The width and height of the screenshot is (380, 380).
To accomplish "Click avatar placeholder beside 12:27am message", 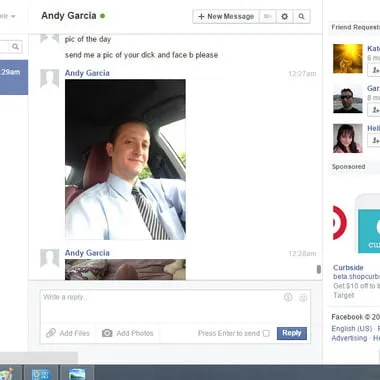I will tap(50, 78).
